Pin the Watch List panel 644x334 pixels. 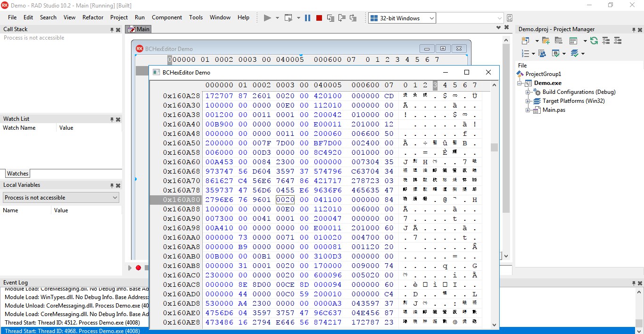[x=112, y=119]
